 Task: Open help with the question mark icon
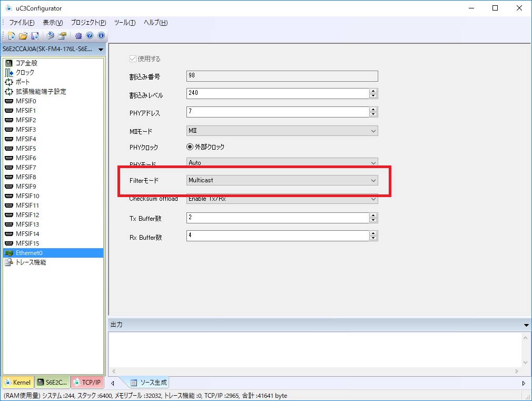click(90, 36)
